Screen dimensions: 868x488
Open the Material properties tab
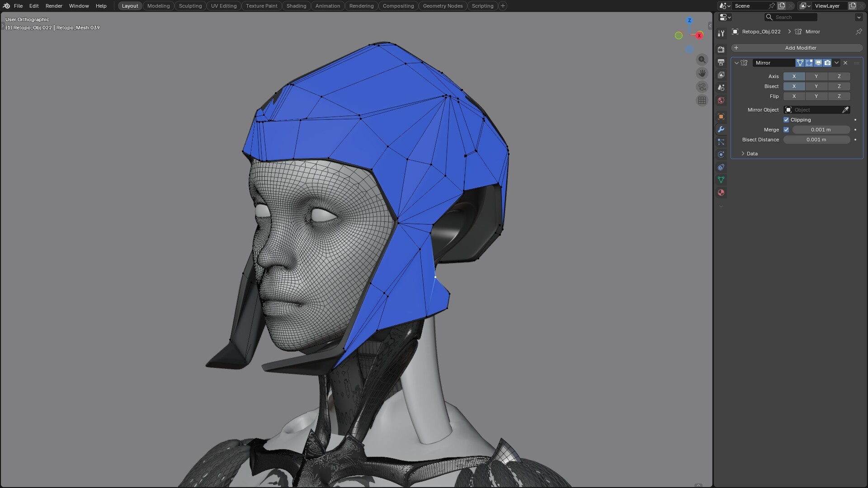721,193
